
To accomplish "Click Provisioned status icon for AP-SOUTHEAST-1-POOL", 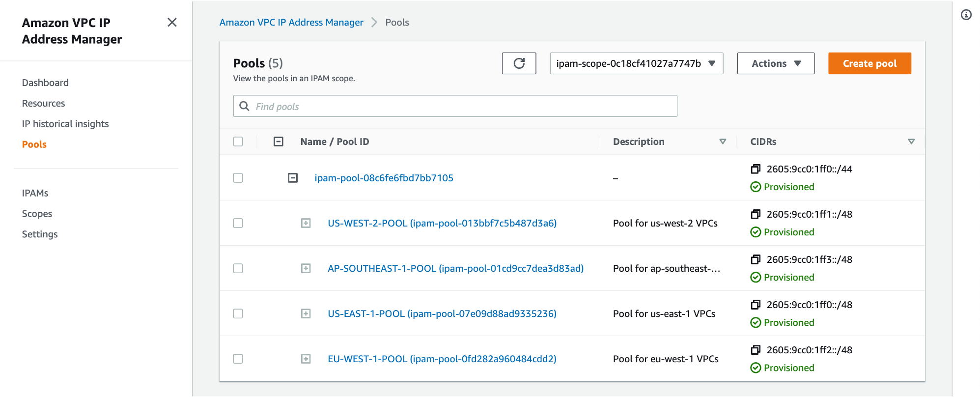I will [756, 277].
